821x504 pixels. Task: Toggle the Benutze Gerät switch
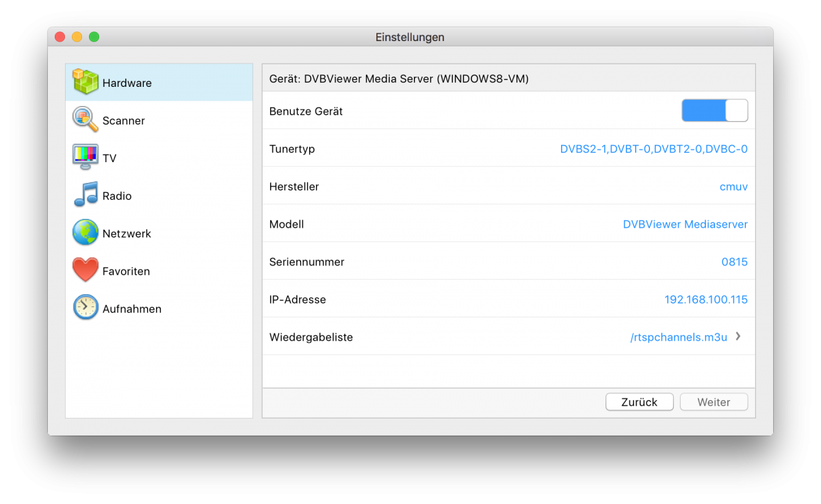[714, 111]
